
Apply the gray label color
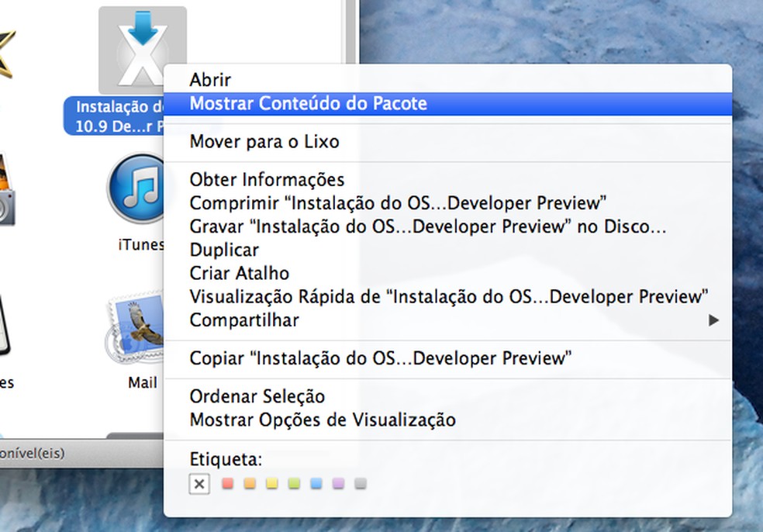360,483
